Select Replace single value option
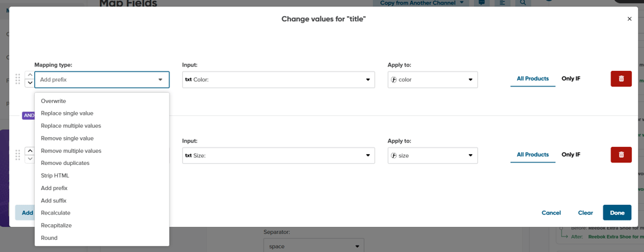 tap(102, 113)
